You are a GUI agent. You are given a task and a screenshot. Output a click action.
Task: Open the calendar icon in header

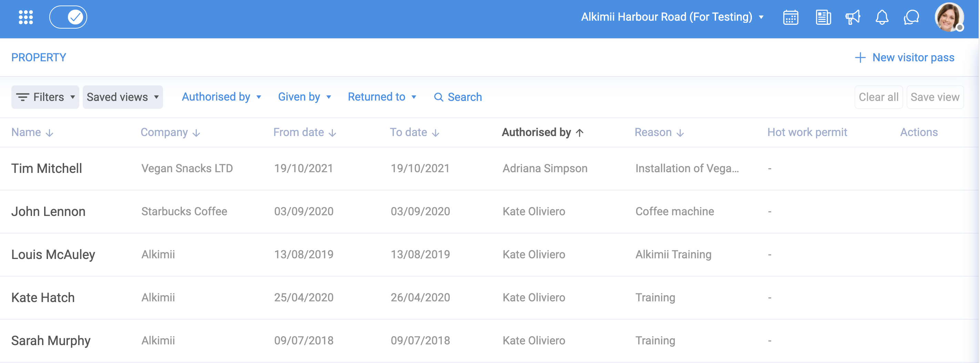click(790, 18)
